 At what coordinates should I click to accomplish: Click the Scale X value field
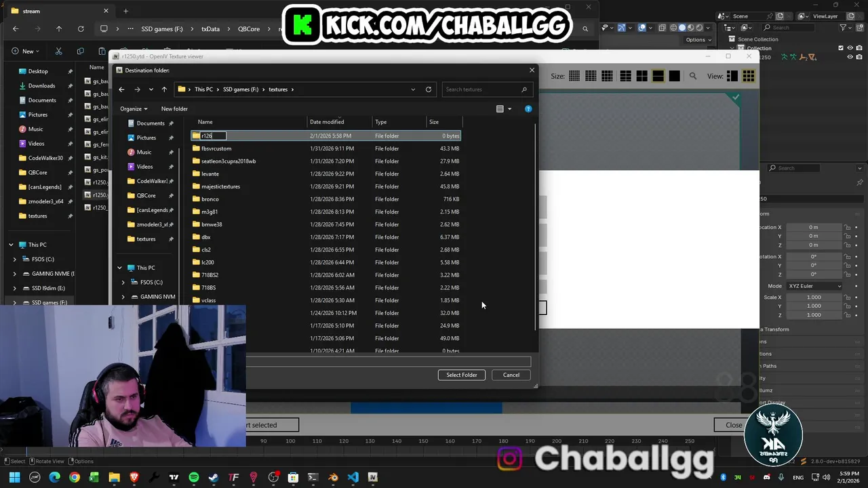coord(814,298)
